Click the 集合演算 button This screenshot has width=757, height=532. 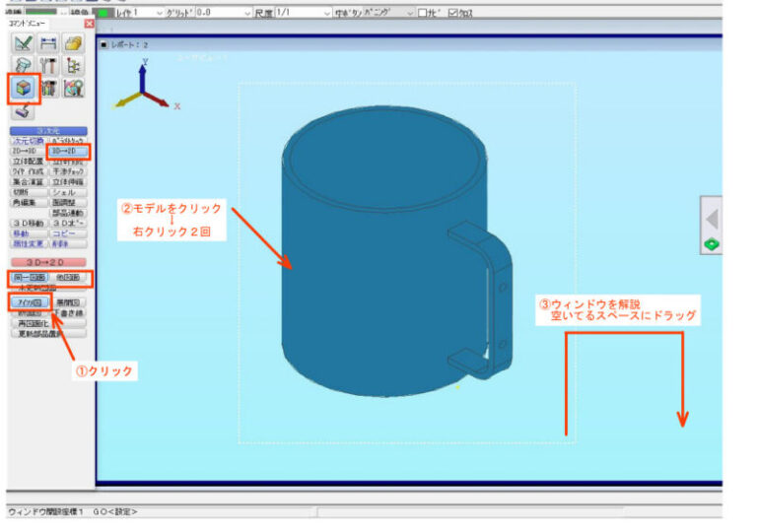[29, 182]
